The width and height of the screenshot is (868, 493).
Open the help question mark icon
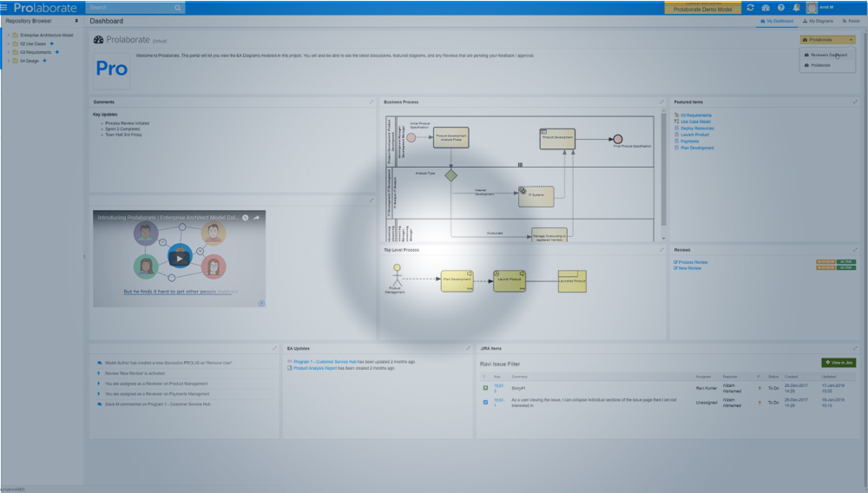[x=780, y=8]
